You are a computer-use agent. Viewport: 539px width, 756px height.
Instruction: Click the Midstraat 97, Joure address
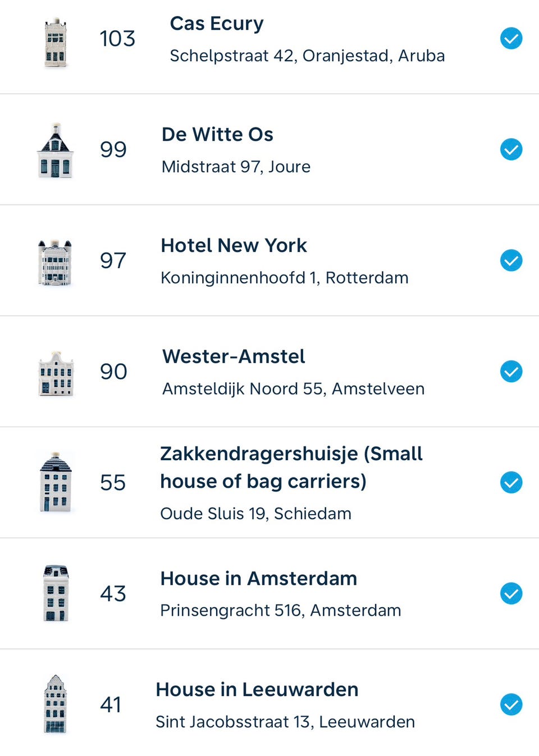[236, 167]
